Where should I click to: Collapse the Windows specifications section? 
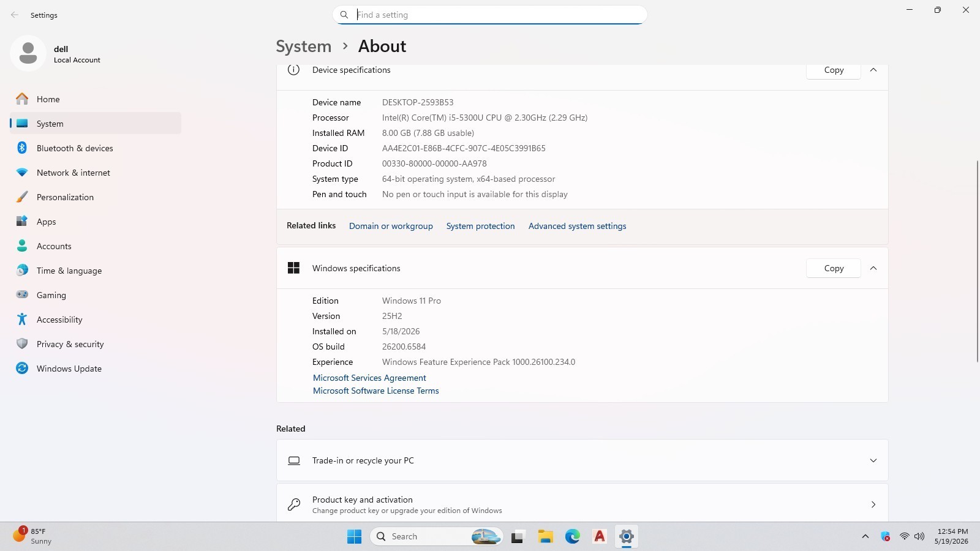[873, 268]
